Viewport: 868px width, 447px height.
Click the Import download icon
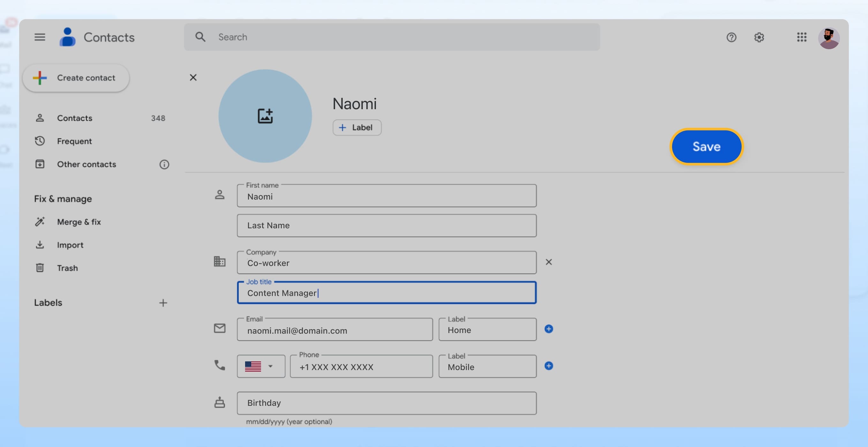point(40,245)
